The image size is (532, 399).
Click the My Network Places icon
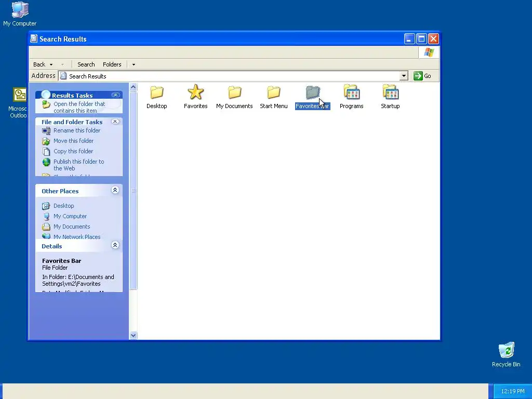(46, 236)
